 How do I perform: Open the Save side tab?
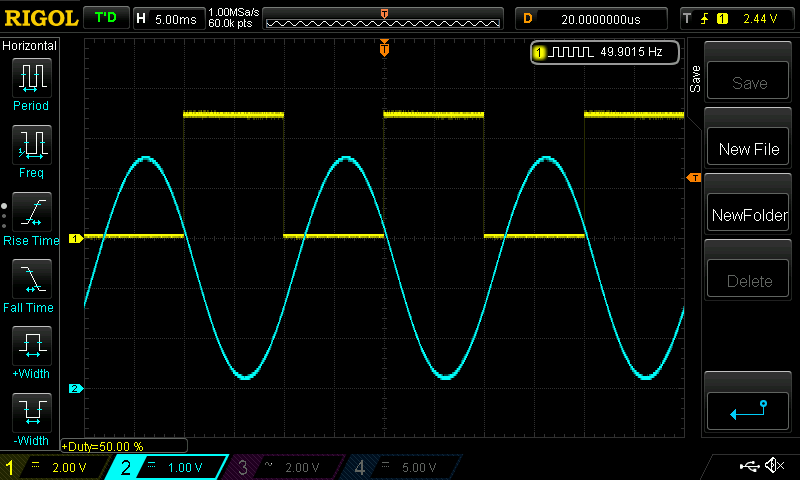click(x=695, y=80)
